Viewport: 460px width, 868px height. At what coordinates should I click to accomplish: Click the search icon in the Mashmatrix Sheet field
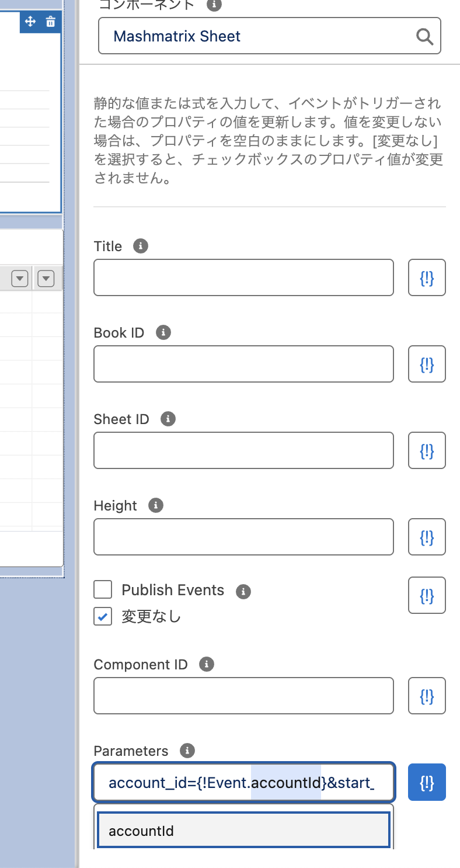coord(424,36)
